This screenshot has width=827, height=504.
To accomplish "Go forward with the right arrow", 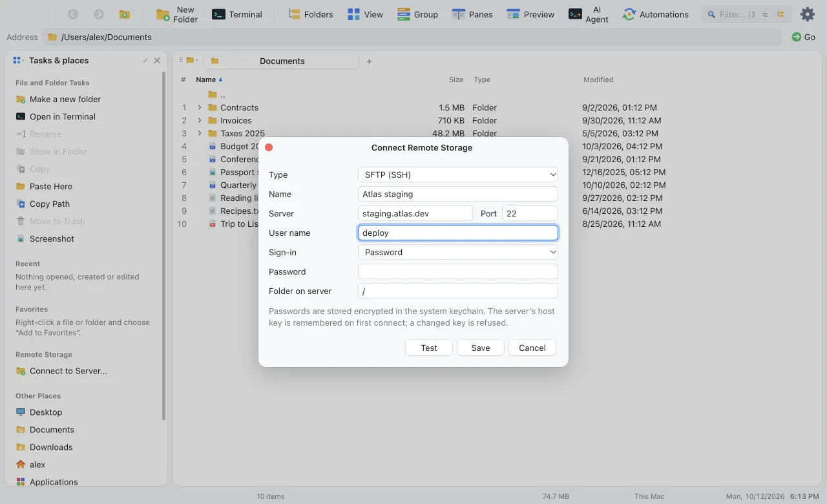I will point(99,14).
